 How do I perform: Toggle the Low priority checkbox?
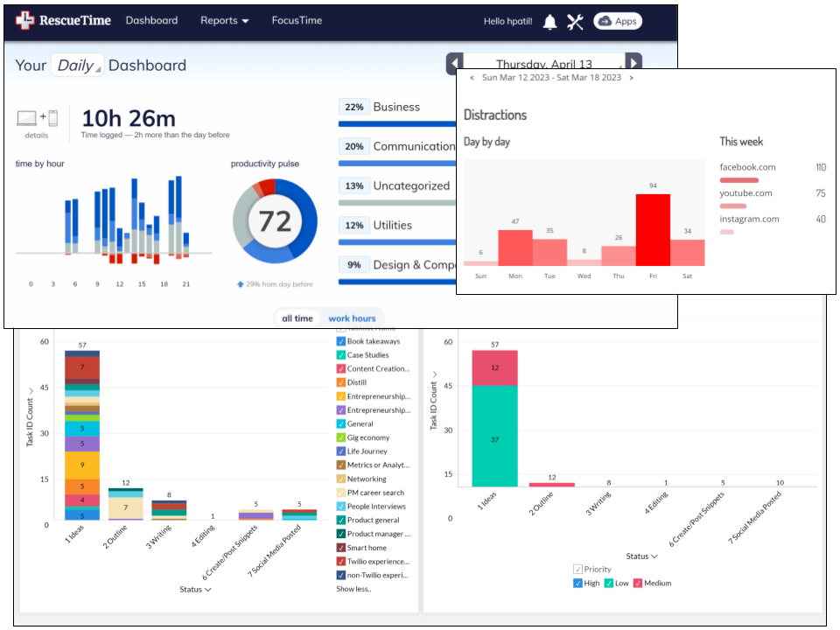[x=609, y=584]
